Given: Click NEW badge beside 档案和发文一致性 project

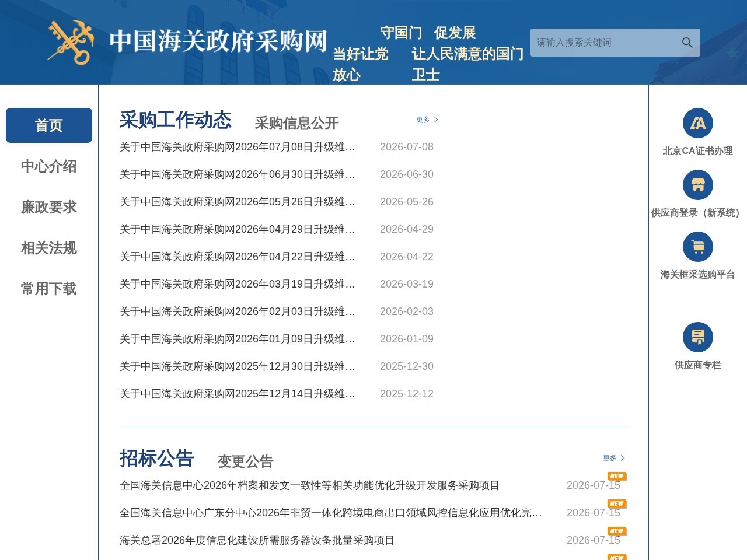Looking at the screenshot, I should pos(617,476).
